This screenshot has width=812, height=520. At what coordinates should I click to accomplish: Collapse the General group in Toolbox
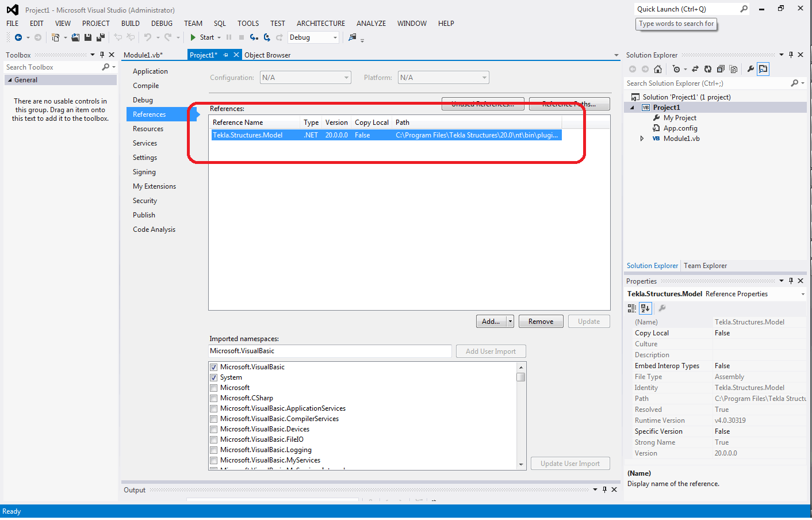pos(10,80)
